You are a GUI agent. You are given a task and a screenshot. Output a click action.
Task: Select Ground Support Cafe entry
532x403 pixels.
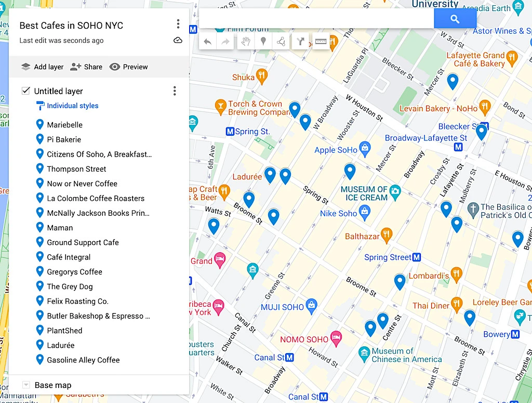(x=83, y=242)
